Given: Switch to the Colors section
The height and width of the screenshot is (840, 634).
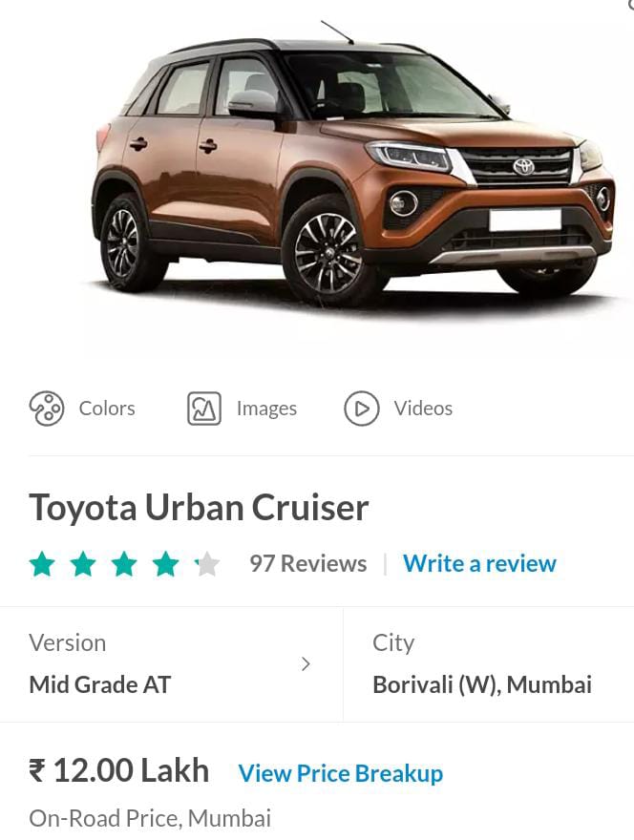Looking at the screenshot, I should 107,409.
